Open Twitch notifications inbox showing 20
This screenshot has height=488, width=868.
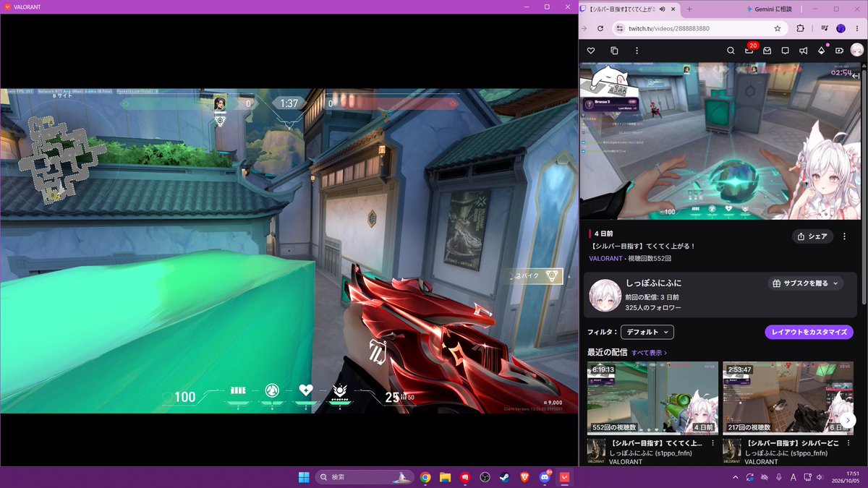pyautogui.click(x=749, y=50)
